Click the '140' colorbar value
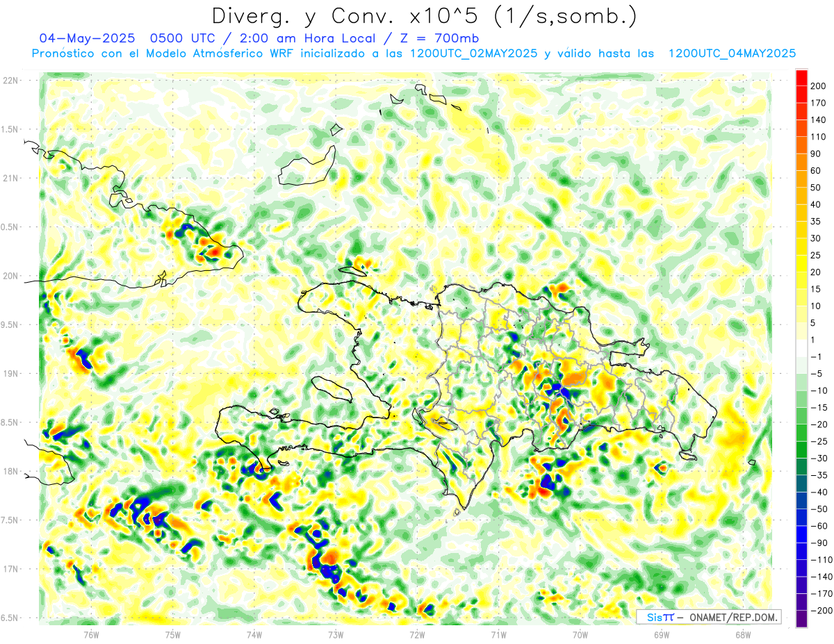834x644 pixels. (x=818, y=120)
